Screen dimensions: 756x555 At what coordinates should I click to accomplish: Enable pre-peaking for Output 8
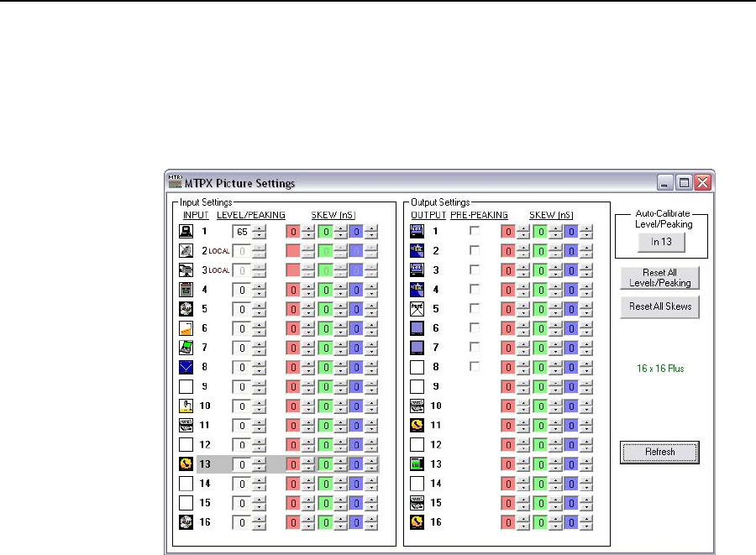pyautogui.click(x=475, y=367)
